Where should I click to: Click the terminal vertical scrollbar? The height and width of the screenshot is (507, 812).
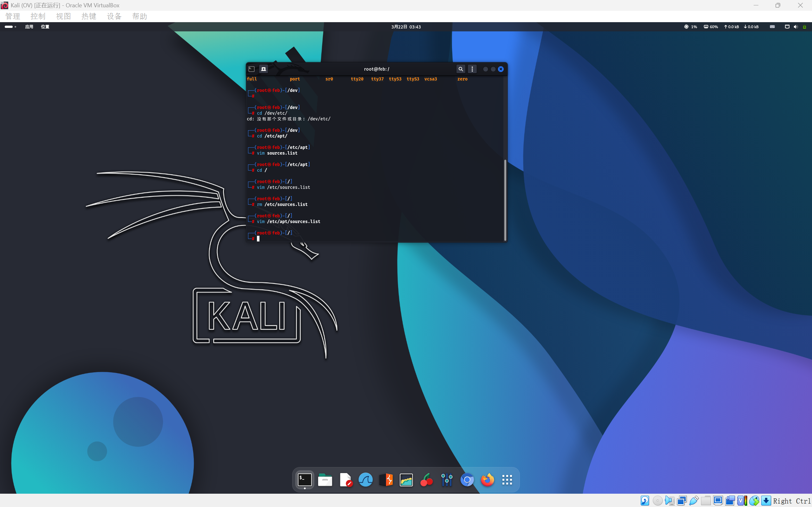pyautogui.click(x=505, y=200)
